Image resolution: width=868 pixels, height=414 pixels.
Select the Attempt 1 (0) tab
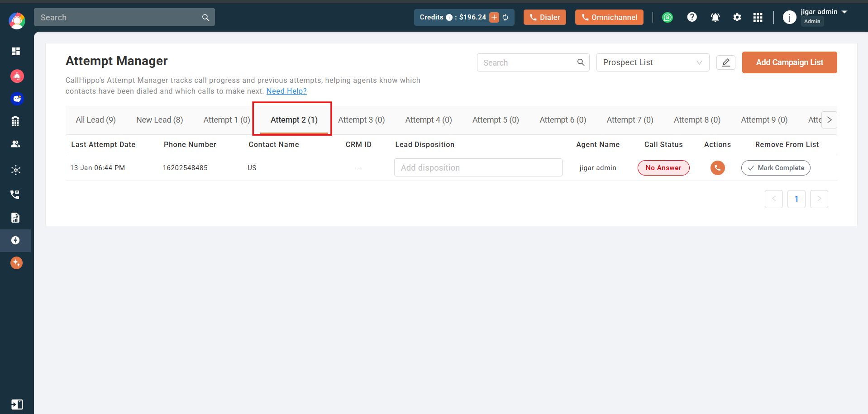coord(226,120)
